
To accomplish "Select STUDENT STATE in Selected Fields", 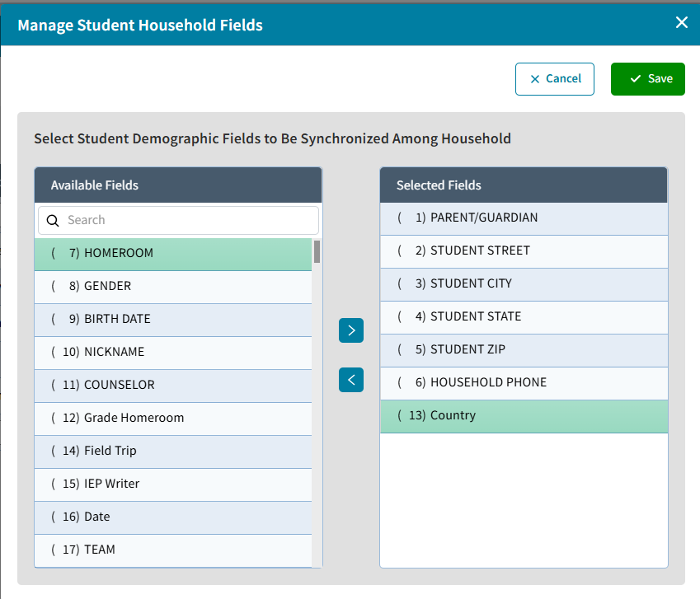I will tap(524, 318).
